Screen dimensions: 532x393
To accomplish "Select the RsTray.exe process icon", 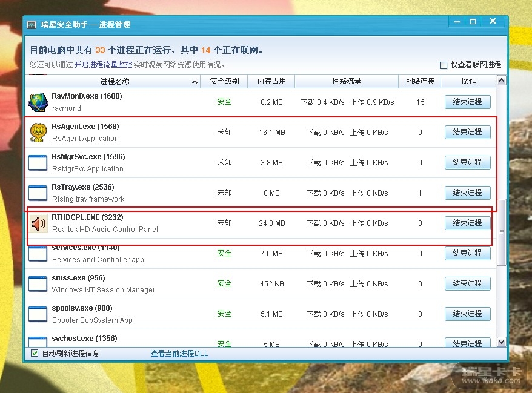I will [38, 193].
